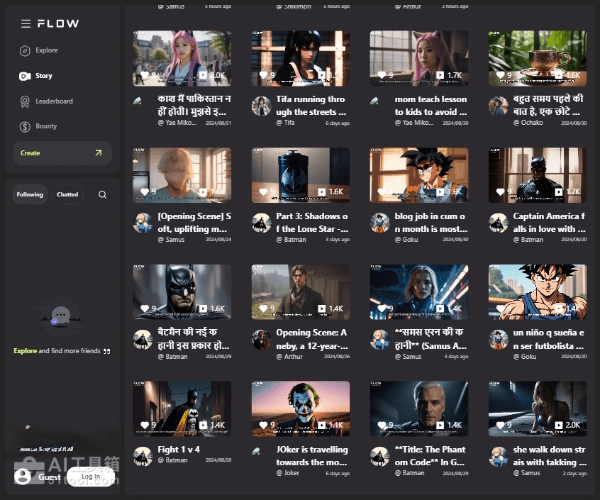Viewport: 600px width, 500px height.
Task: Click the Bounty dollar coin icon
Action: (25, 127)
